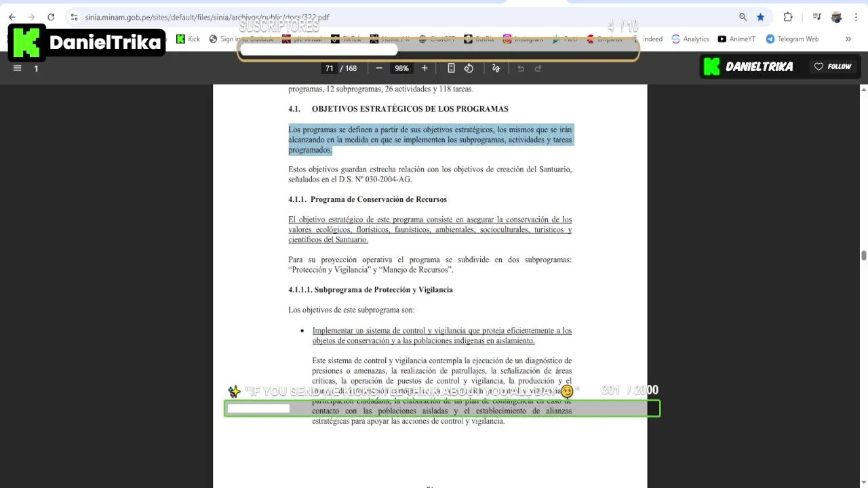Open the browser extensions puzzle icon
Screen dimensions: 868x488
tap(788, 17)
